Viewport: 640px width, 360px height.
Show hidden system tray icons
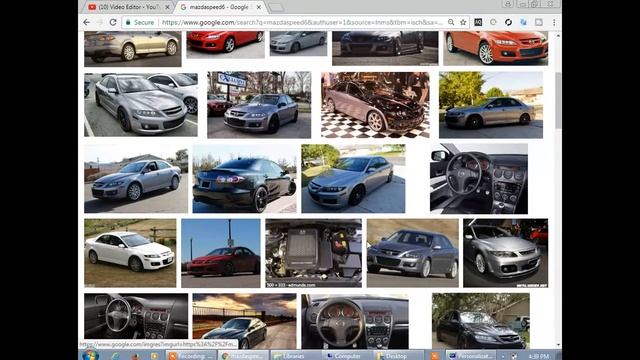(503, 356)
